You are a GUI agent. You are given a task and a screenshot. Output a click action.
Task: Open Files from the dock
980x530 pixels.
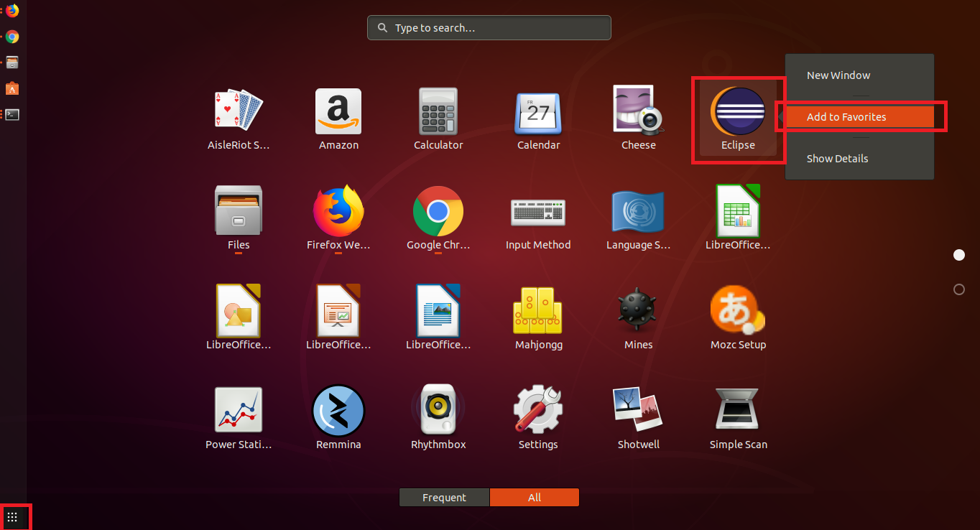click(12, 62)
